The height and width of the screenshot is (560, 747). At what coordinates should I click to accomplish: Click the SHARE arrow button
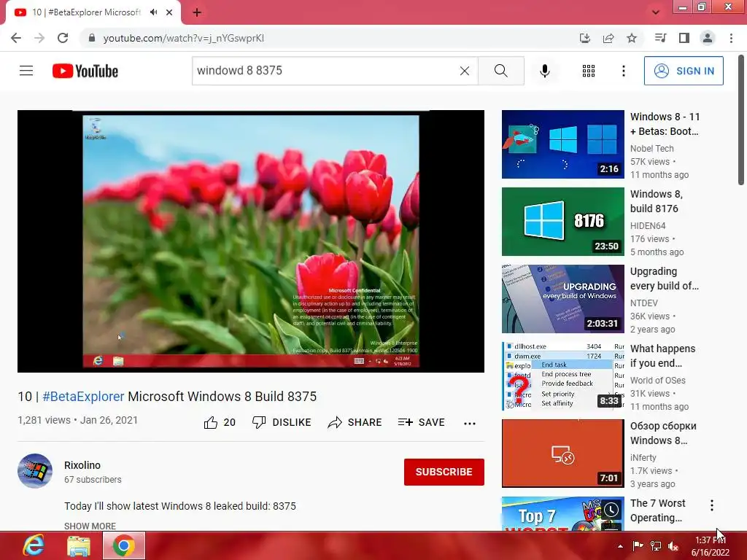click(x=355, y=422)
